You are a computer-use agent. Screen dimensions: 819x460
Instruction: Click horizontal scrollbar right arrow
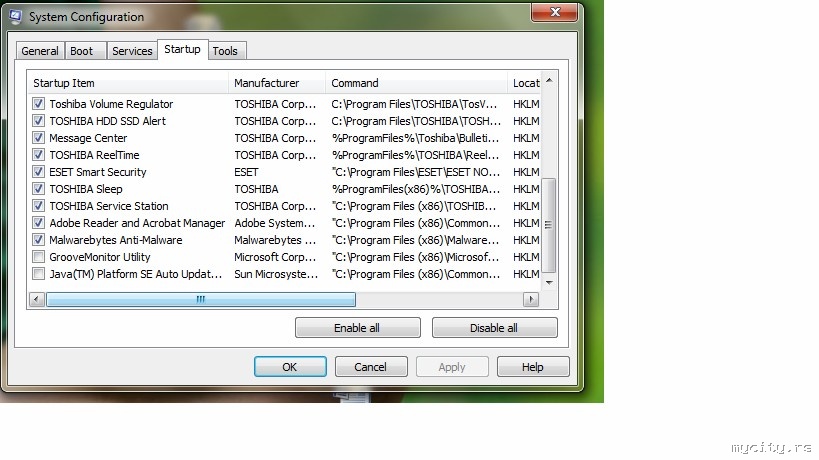(531, 299)
